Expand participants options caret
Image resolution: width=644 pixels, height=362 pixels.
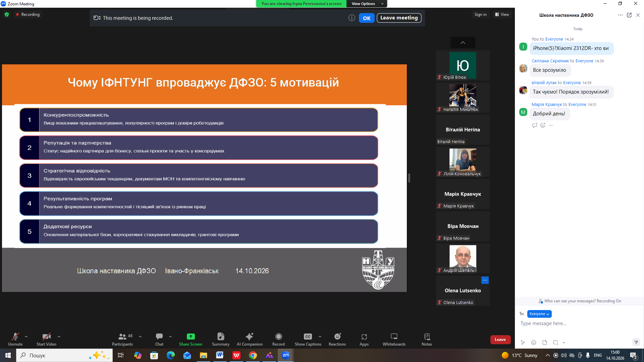point(140,337)
